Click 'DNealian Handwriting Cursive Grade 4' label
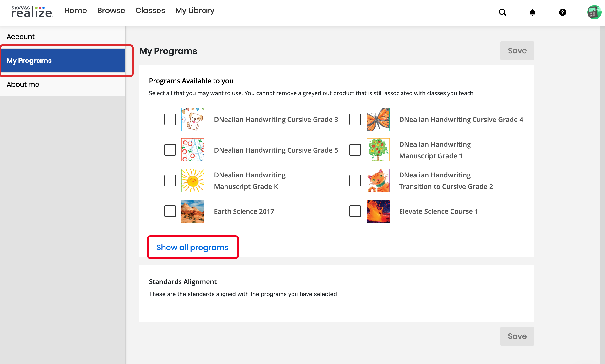The height and width of the screenshot is (364, 605). 461,119
